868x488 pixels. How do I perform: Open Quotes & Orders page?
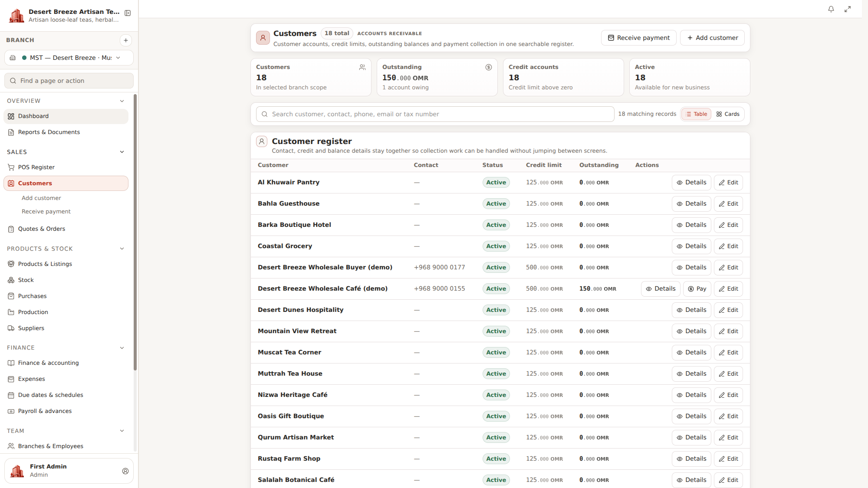coord(66,229)
